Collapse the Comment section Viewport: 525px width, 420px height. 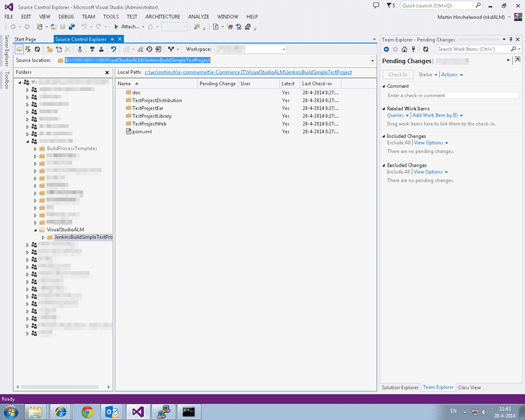coord(384,86)
